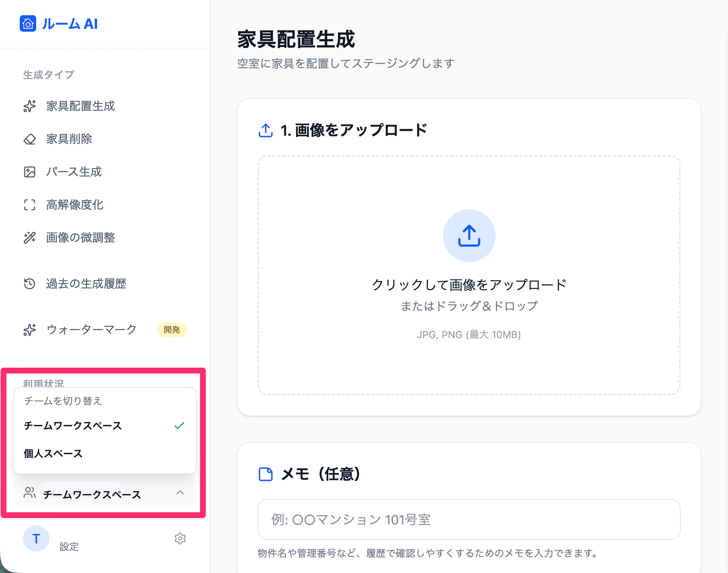Image resolution: width=728 pixels, height=573 pixels.
Task: Open settings via the gear icon
Action: [x=180, y=538]
